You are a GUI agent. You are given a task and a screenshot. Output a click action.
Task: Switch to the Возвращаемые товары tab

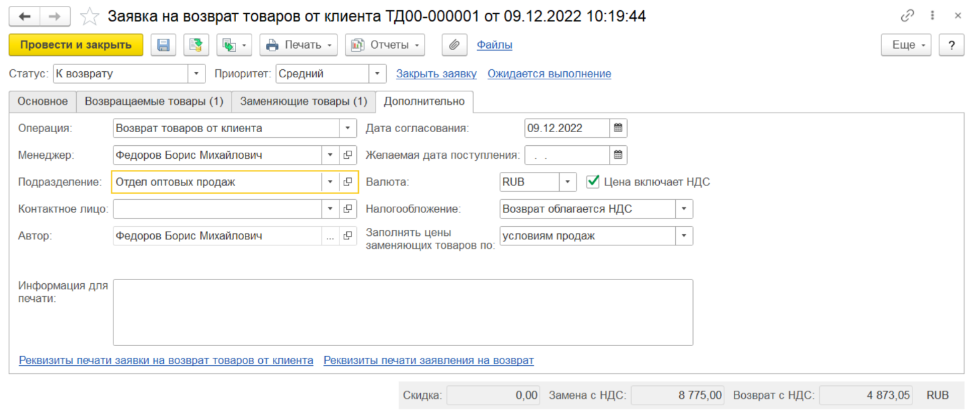click(153, 101)
